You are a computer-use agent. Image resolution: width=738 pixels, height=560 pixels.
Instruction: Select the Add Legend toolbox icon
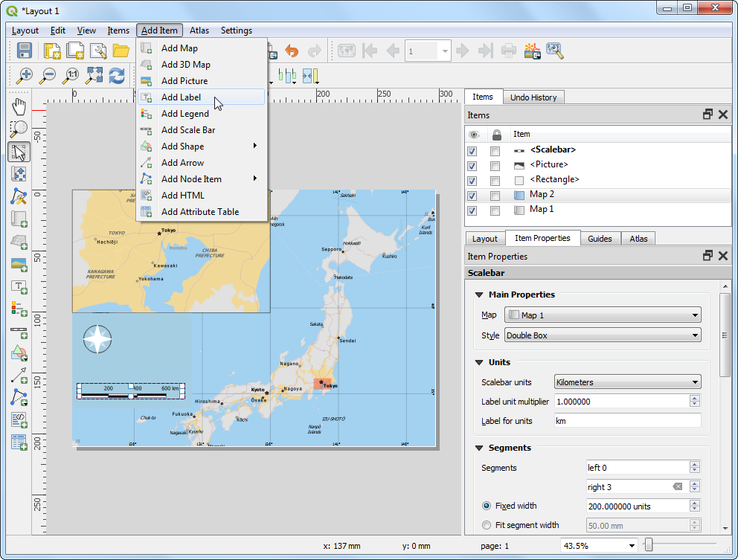pos(19,308)
